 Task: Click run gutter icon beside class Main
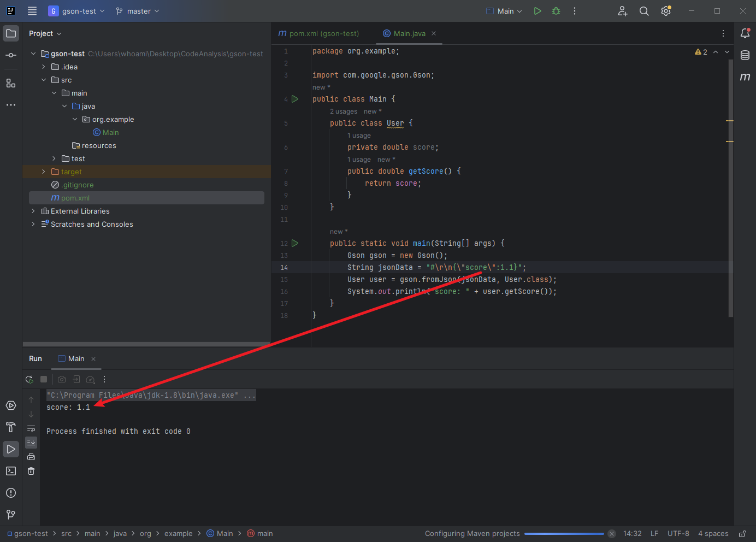(295, 99)
